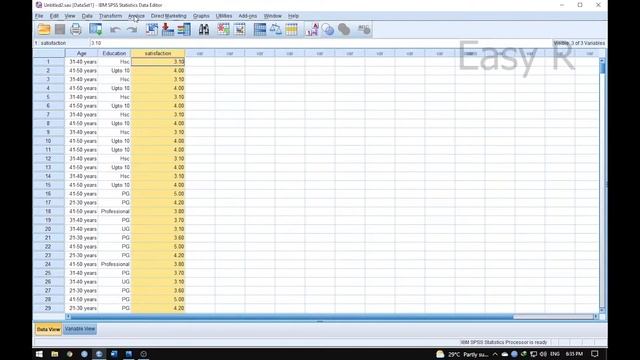Open Find with the binoculars icon

[204, 29]
